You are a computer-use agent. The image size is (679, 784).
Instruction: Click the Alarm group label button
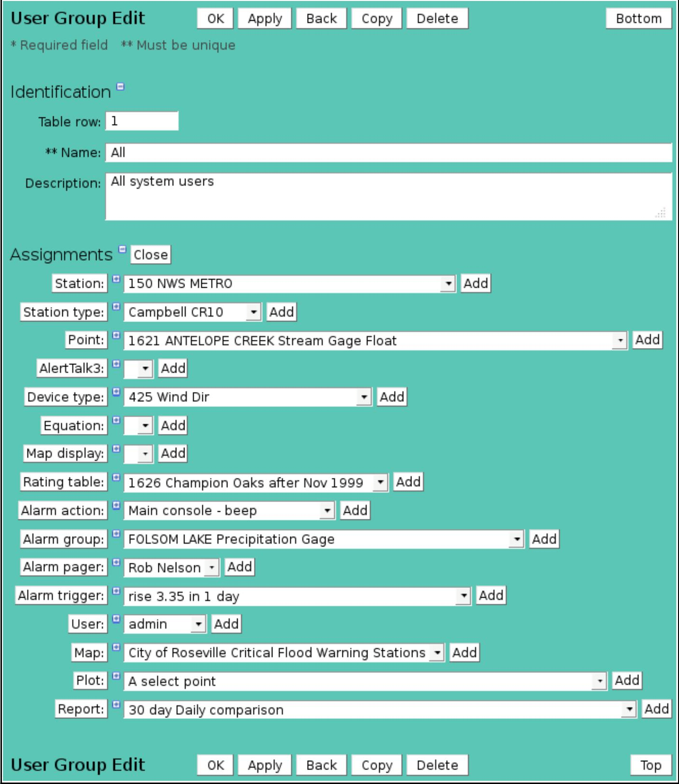point(63,539)
